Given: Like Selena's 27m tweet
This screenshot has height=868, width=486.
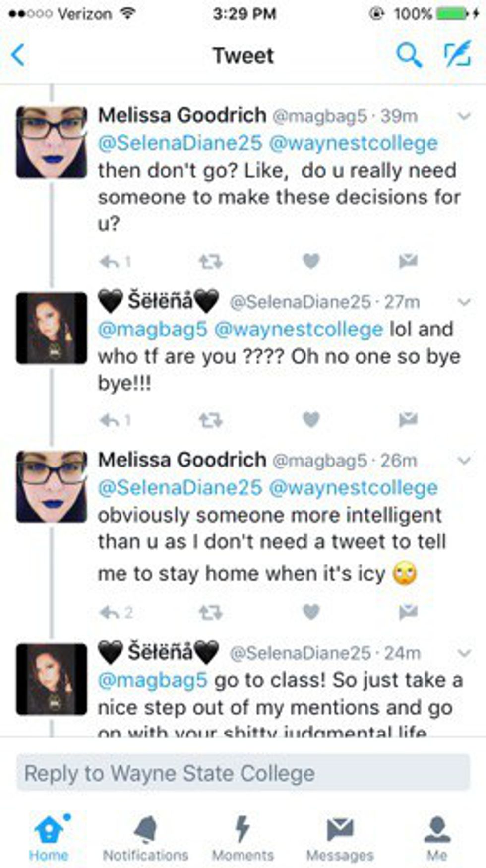Looking at the screenshot, I should [311, 420].
